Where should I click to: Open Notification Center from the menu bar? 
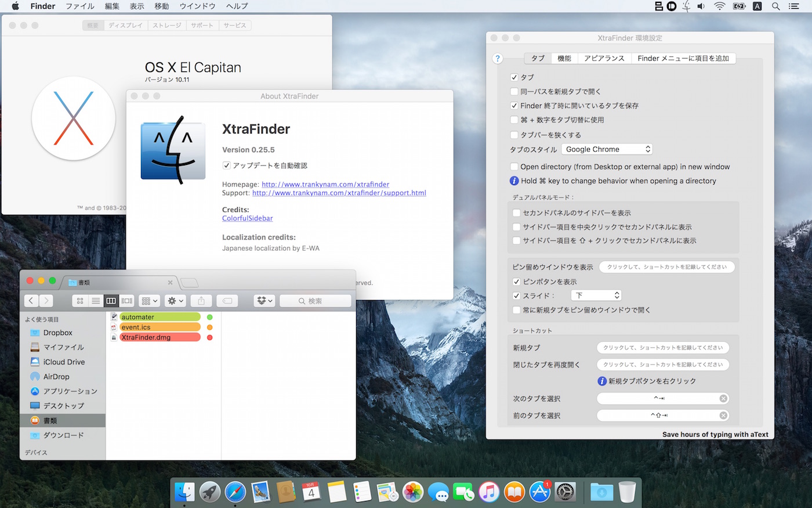(x=794, y=6)
